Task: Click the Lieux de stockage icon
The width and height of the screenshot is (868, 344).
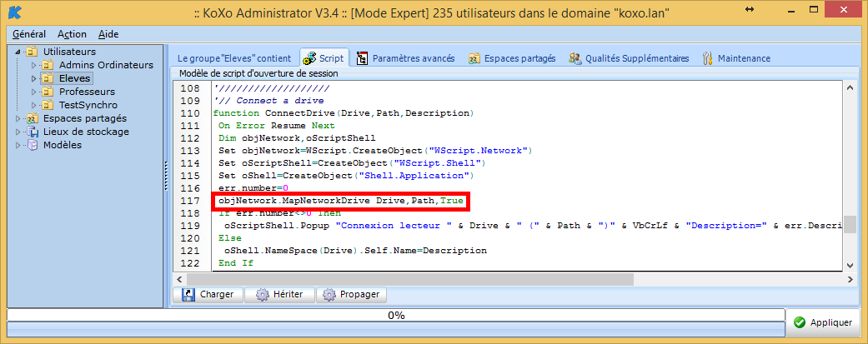Action: (x=33, y=132)
